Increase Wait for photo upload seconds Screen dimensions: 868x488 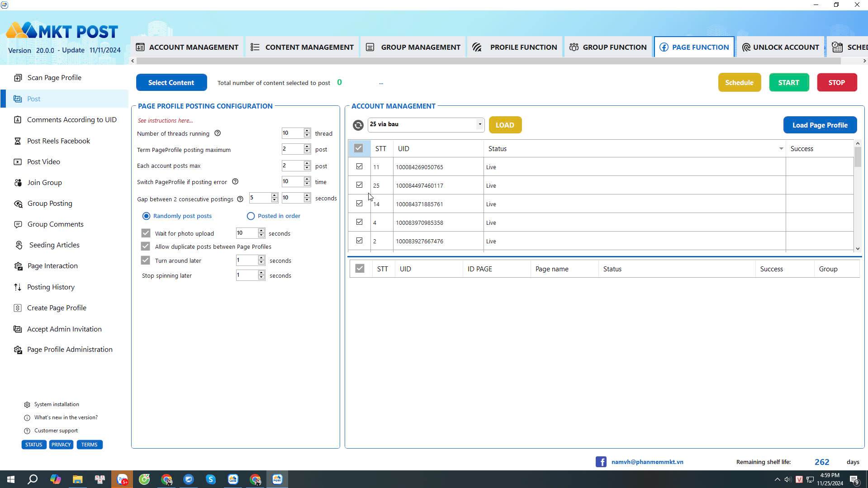point(261,231)
